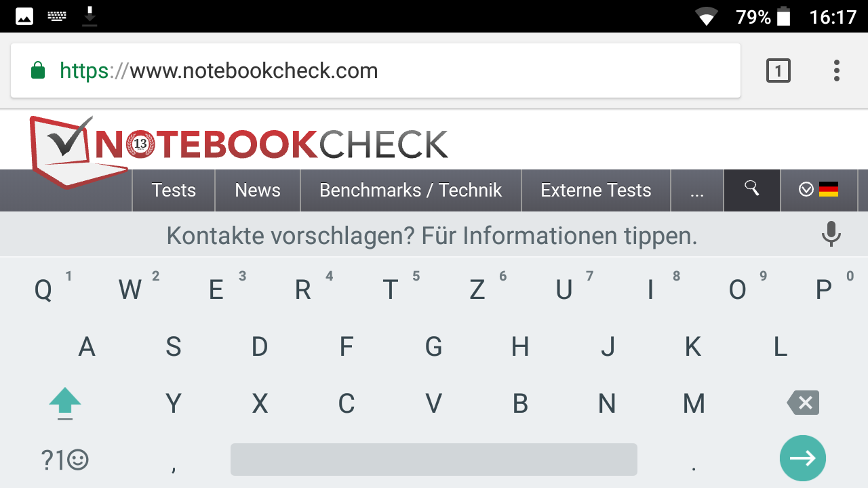
Task: Open the News navigation tab
Action: point(258,190)
